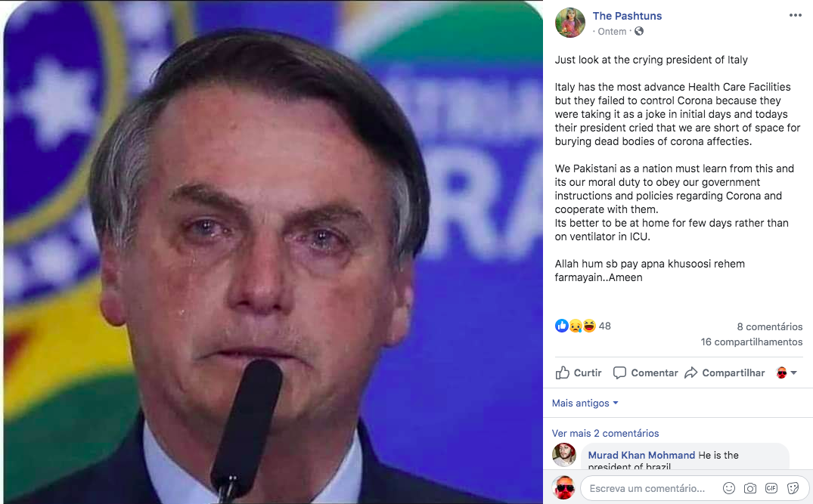Click the public audience globe icon
813x504 pixels.
(639, 31)
